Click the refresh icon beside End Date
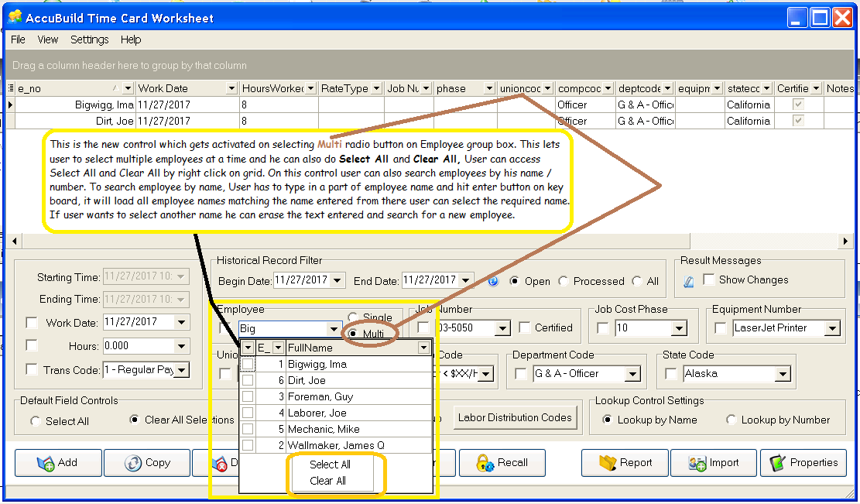The width and height of the screenshot is (860, 504). coord(493,281)
